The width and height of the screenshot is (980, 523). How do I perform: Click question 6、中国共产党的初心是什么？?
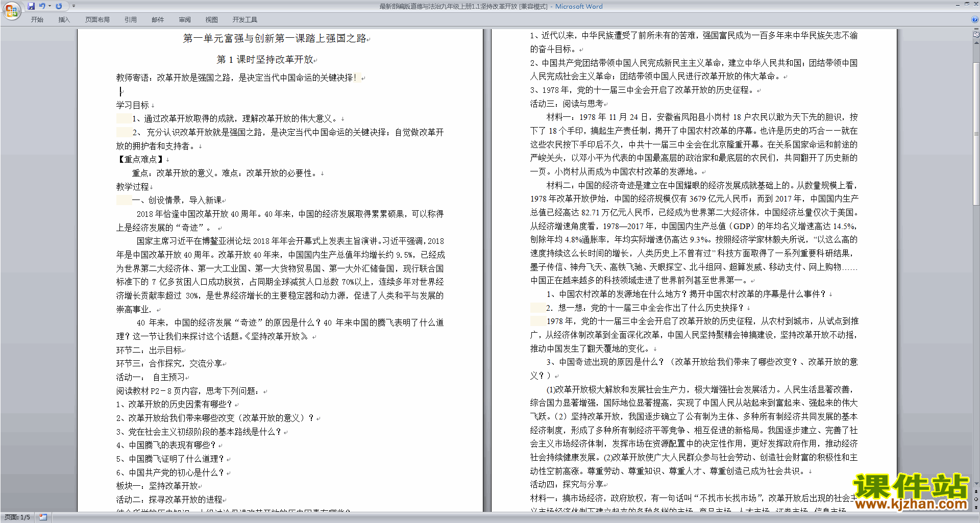[170, 473]
